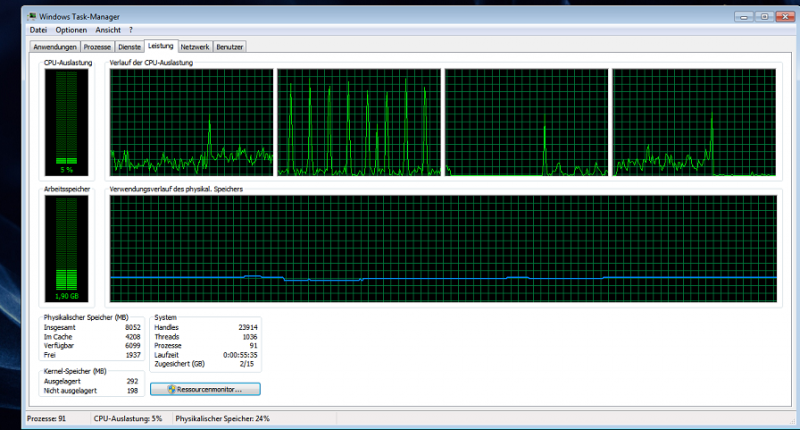Click the Prozesse value 91 in System
The height and width of the screenshot is (430, 800).
pos(254,345)
